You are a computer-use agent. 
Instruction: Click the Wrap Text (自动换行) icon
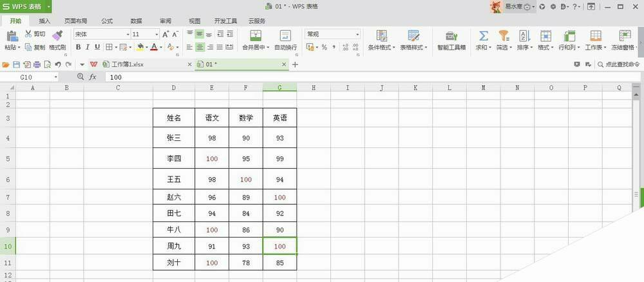[x=285, y=35]
